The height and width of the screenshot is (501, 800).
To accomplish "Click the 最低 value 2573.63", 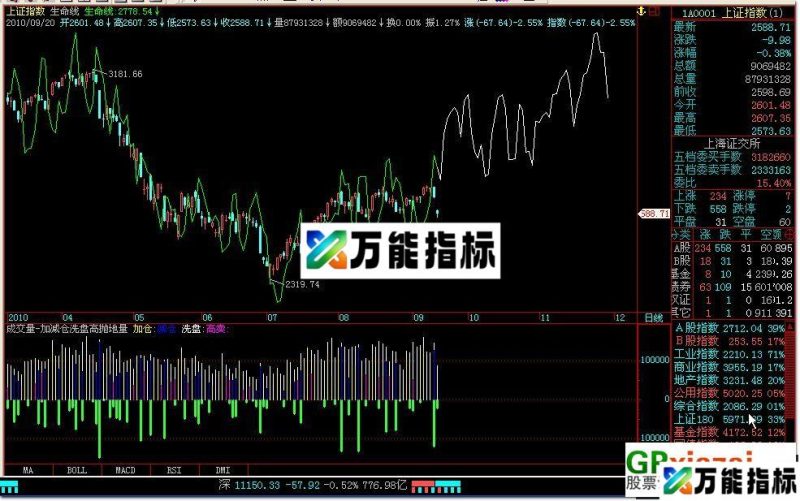I will pos(770,131).
